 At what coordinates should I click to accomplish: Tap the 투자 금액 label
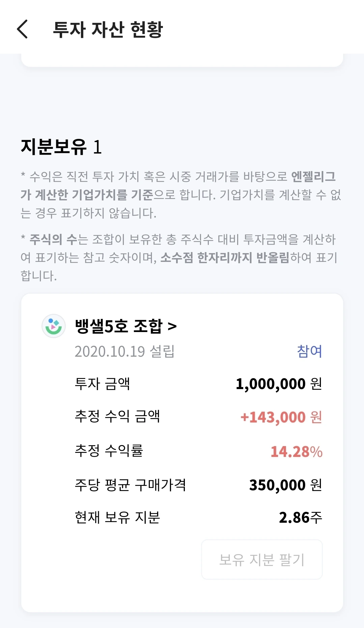(103, 384)
